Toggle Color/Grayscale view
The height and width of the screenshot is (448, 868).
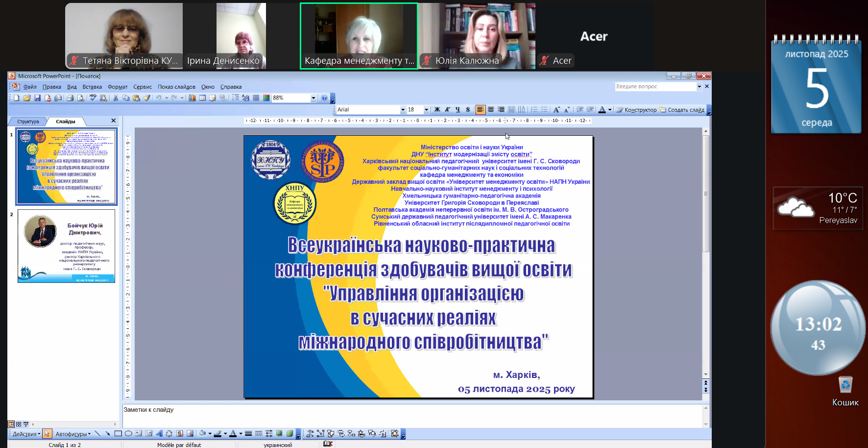click(266, 98)
